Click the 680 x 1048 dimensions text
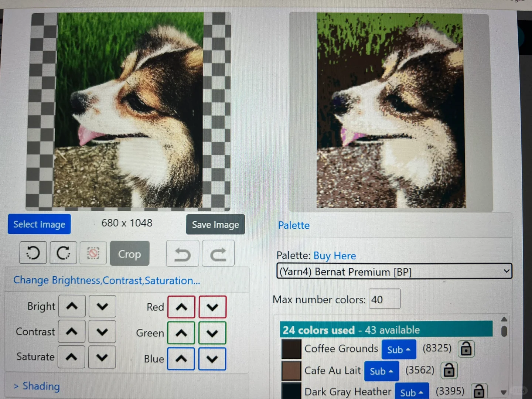532x399 pixels. pyautogui.click(x=127, y=223)
